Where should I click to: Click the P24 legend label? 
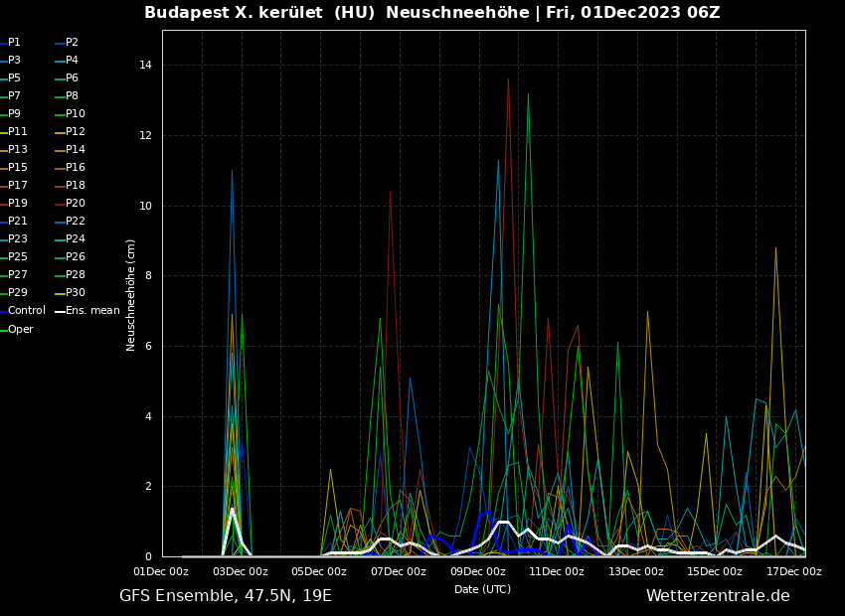tap(76, 239)
